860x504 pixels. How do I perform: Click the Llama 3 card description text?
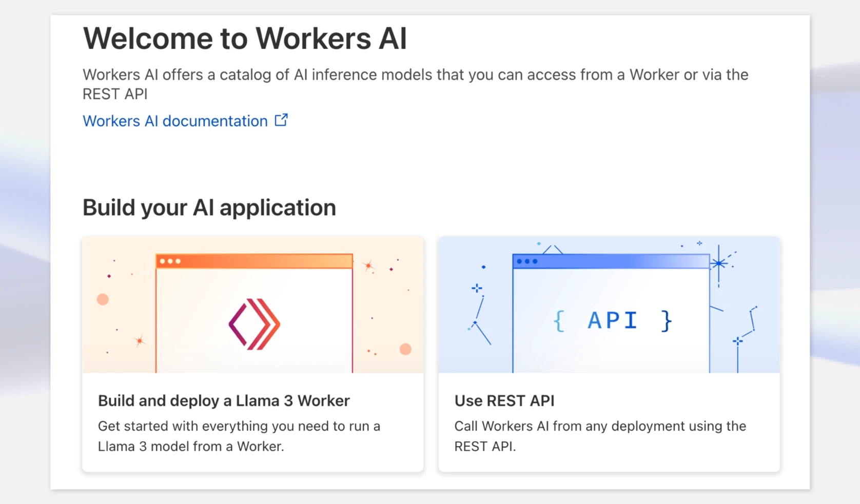pos(239,436)
